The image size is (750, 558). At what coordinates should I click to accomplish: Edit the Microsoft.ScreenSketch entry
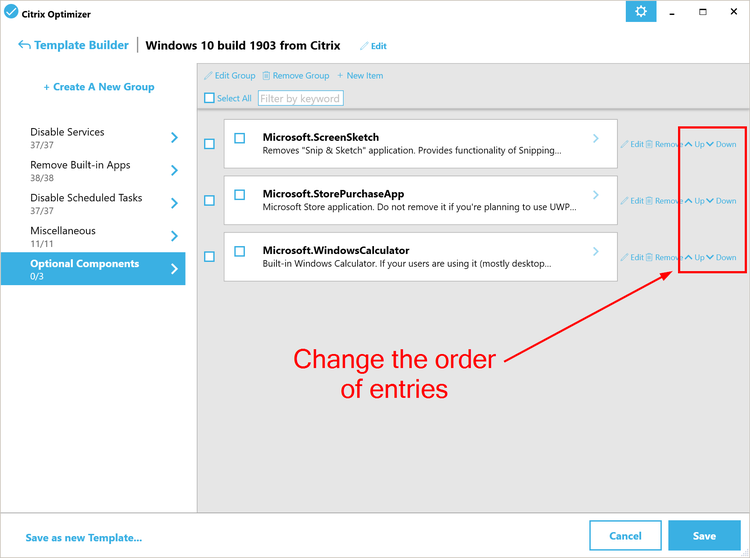click(x=632, y=144)
